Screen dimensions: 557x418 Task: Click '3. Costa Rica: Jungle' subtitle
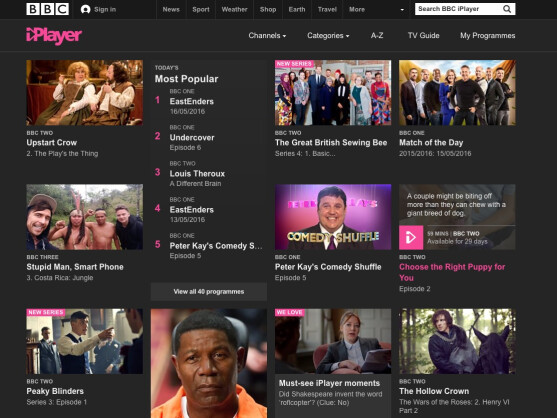pyautogui.click(x=60, y=278)
